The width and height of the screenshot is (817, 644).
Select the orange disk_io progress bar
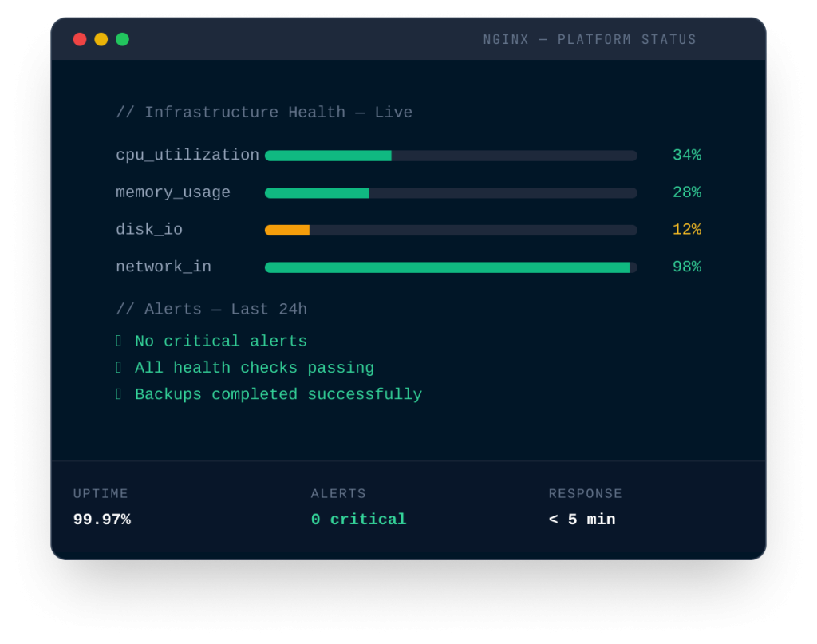pyautogui.click(x=451, y=230)
